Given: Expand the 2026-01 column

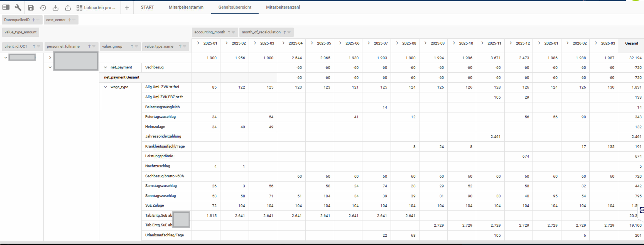Looking at the screenshot, I should (x=539, y=43).
